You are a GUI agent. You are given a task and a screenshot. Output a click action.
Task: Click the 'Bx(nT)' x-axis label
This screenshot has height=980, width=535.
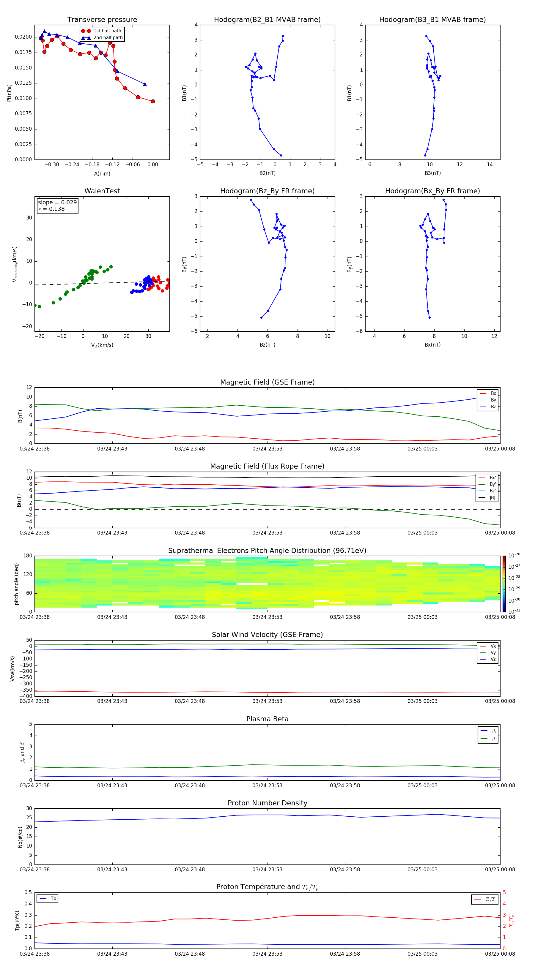click(432, 345)
